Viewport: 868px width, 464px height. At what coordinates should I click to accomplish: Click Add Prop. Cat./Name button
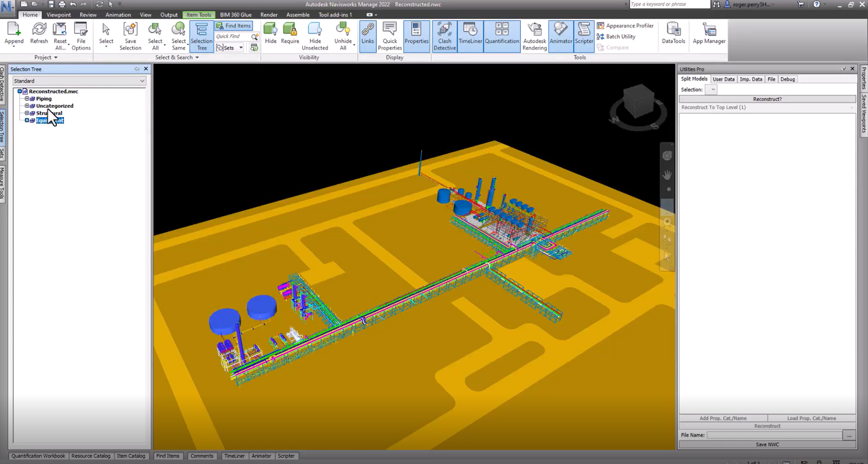723,418
